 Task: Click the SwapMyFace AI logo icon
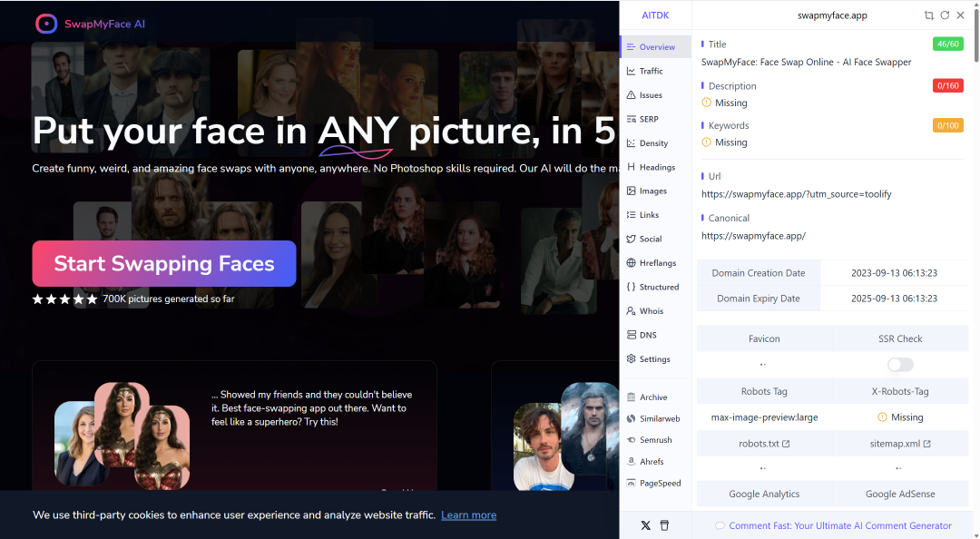46,24
